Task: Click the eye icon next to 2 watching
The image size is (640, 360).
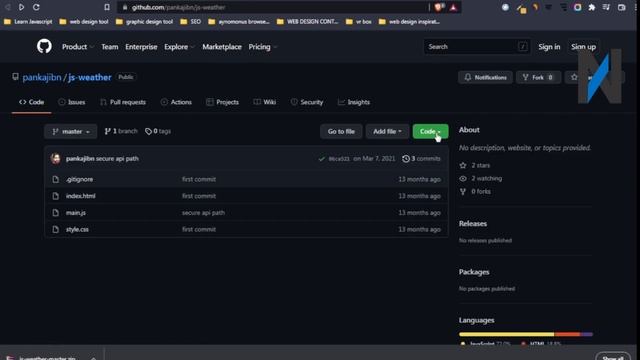Action: coord(463,178)
